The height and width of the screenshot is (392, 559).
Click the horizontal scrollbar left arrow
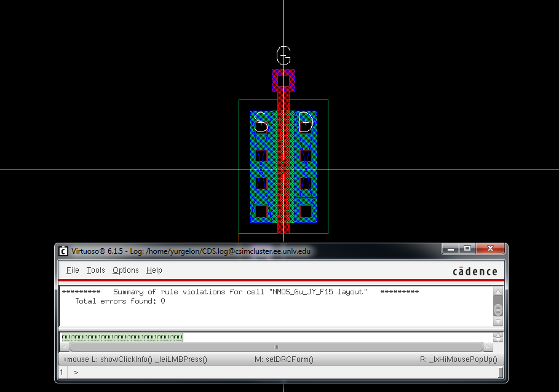[x=65, y=347]
